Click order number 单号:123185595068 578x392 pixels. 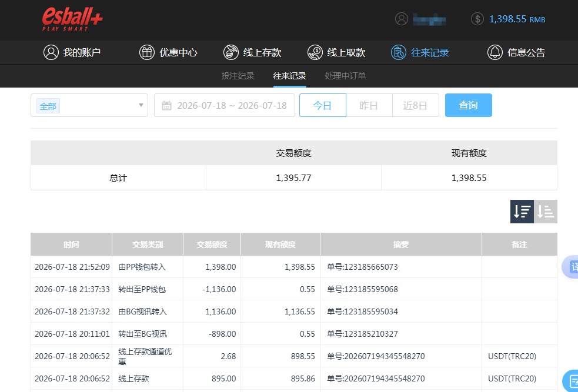pyautogui.click(x=362, y=289)
